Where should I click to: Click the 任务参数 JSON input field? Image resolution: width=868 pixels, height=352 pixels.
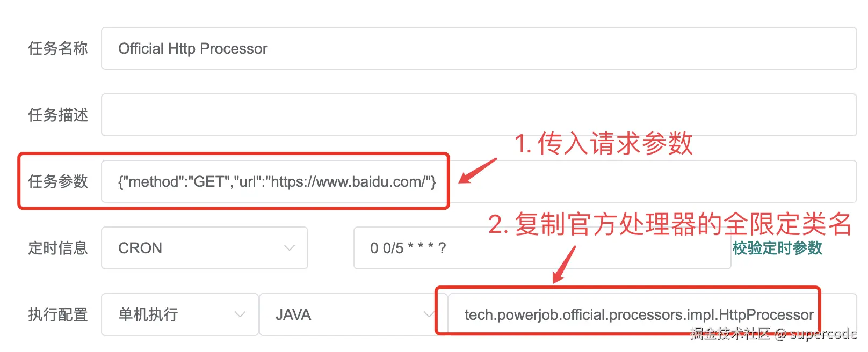[x=479, y=181]
